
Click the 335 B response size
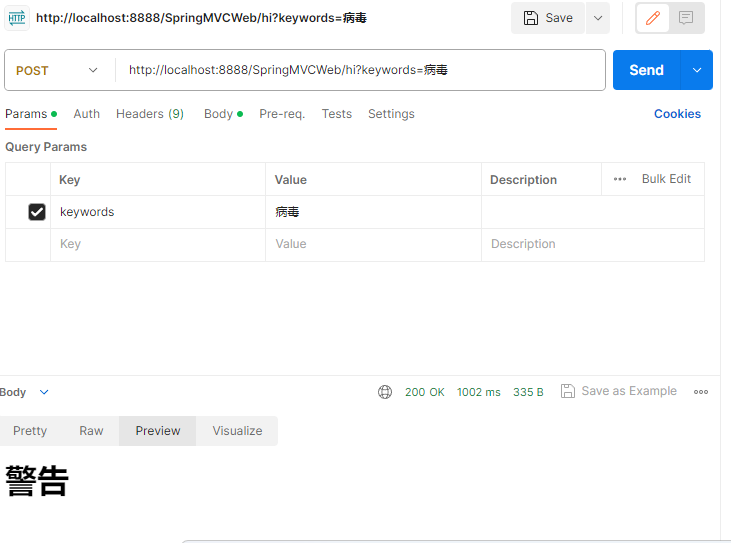(528, 392)
